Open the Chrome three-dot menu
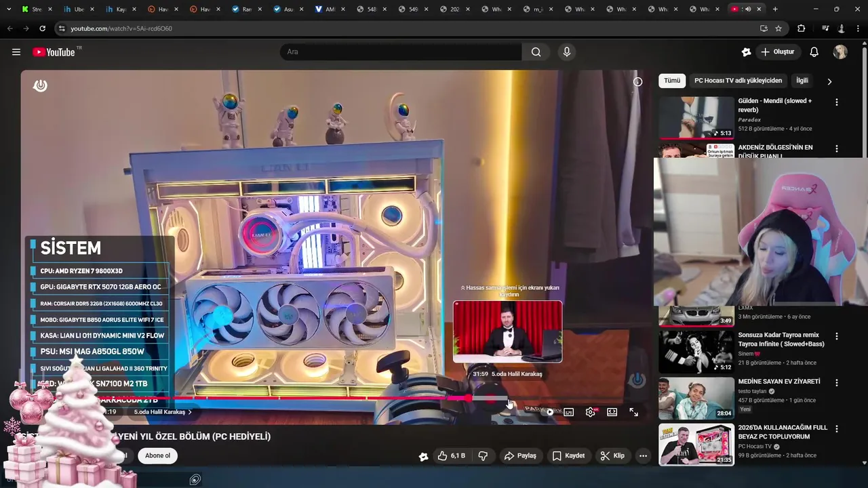 click(x=859, y=28)
